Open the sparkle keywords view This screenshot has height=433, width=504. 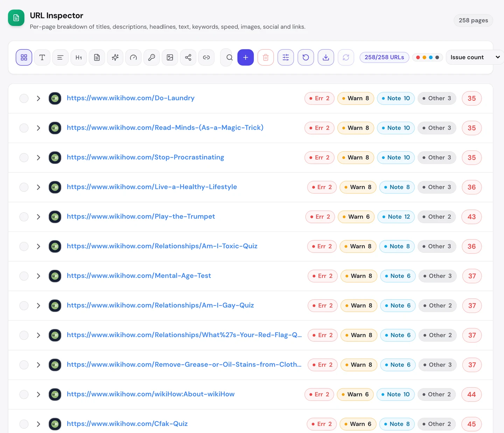pos(115,57)
